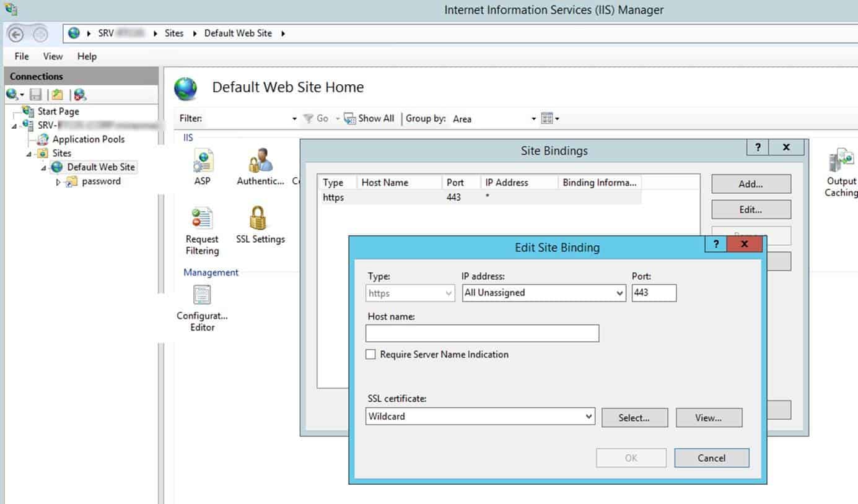Viewport: 858px width, 504px height.
Task: Click the help button on Site Bindings dialog
Action: coord(758,147)
